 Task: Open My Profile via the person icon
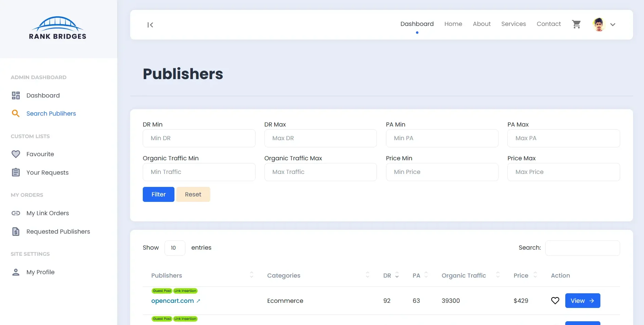click(16, 272)
